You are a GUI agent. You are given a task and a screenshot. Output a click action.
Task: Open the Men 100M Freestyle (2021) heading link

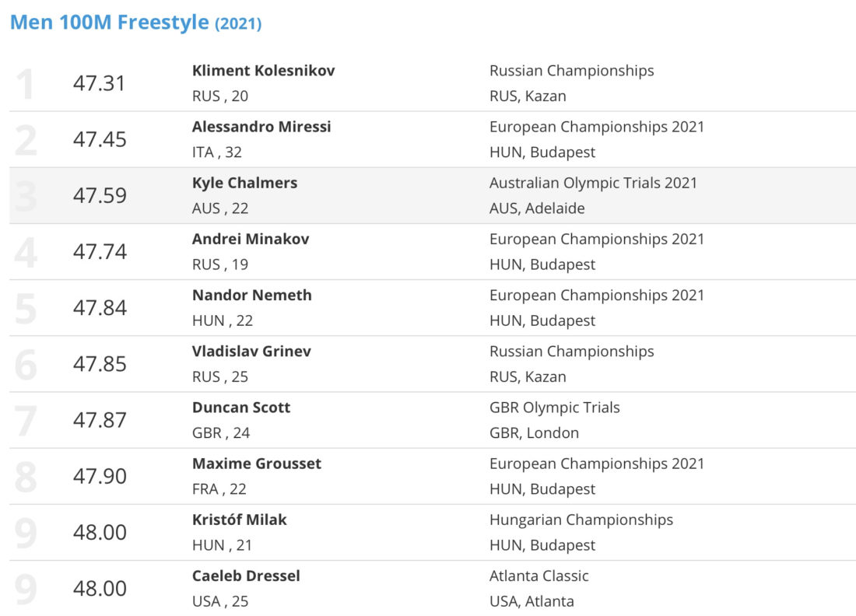pyautogui.click(x=135, y=23)
